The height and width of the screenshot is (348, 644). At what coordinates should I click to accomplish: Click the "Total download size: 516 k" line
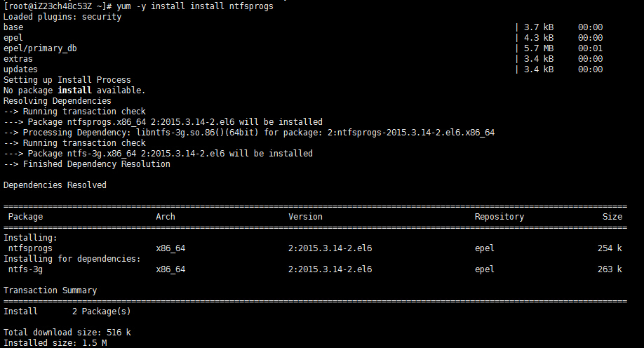67,333
